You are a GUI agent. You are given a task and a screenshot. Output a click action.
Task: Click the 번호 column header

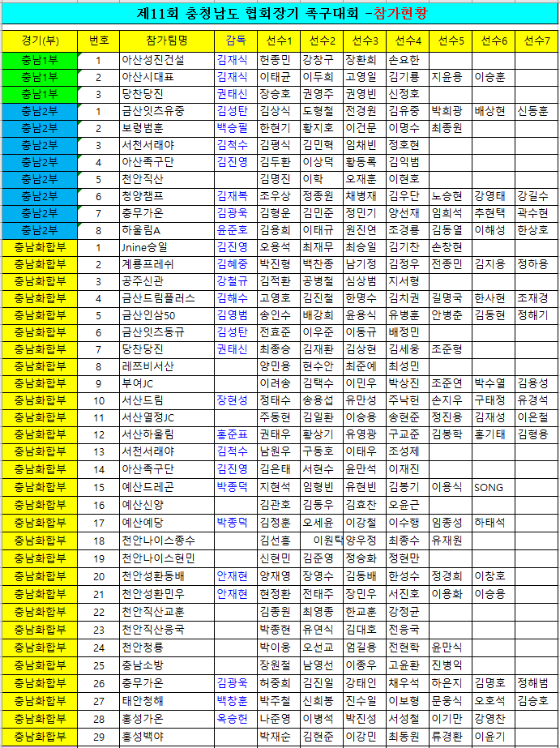point(98,41)
